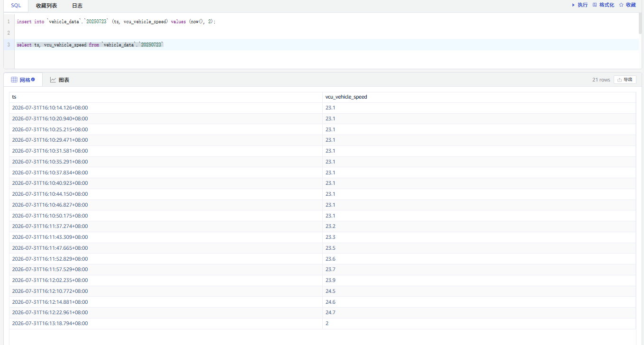Click line number 3 in the editor gutter

point(9,45)
